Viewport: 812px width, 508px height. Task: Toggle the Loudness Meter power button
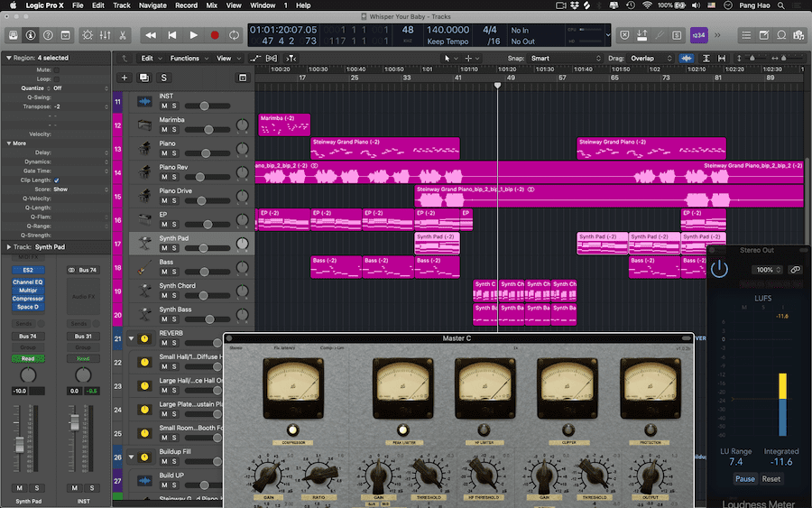719,269
